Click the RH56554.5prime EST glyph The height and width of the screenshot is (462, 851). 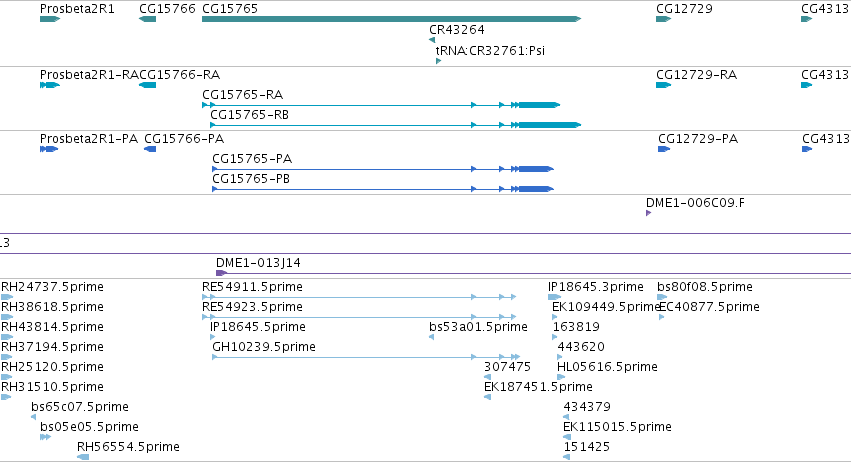(83, 457)
